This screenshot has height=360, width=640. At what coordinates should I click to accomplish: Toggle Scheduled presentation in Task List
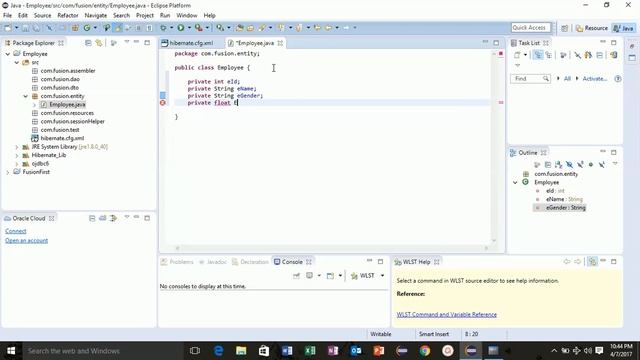tap(549, 55)
